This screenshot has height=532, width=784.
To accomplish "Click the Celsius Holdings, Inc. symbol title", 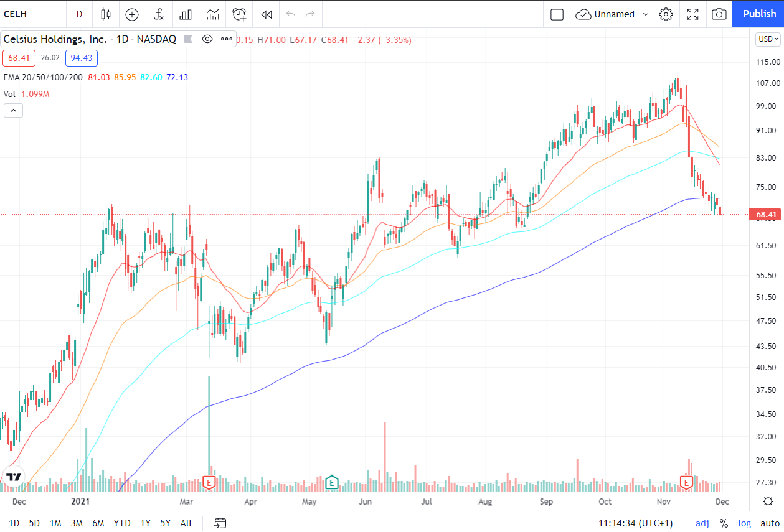I will click(x=55, y=39).
